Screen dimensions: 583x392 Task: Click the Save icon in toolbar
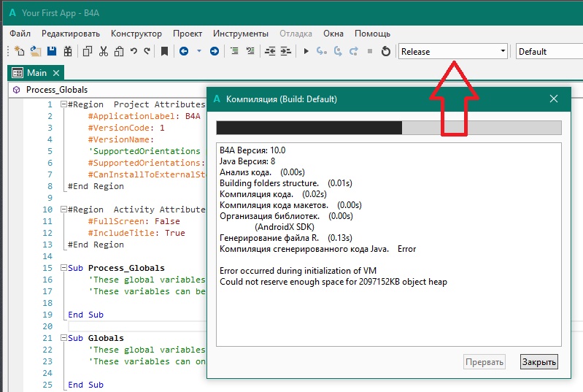click(x=52, y=51)
